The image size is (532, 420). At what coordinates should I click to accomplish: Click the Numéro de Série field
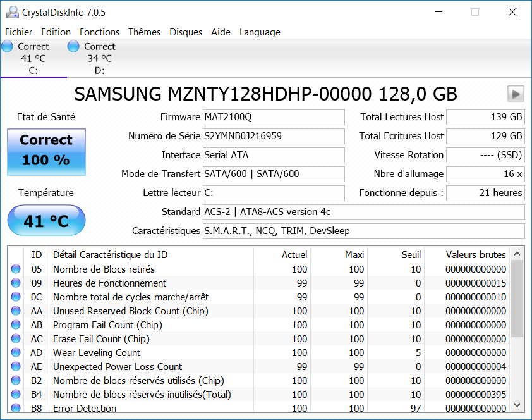click(x=274, y=136)
